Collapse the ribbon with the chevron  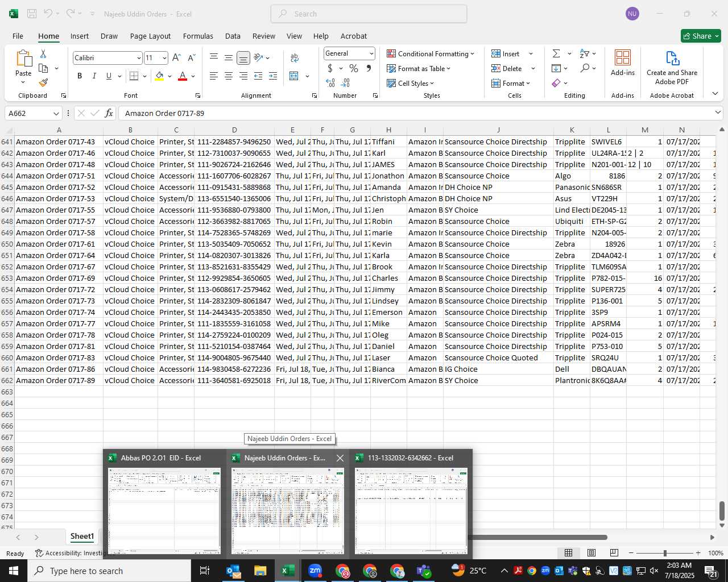coord(715,93)
